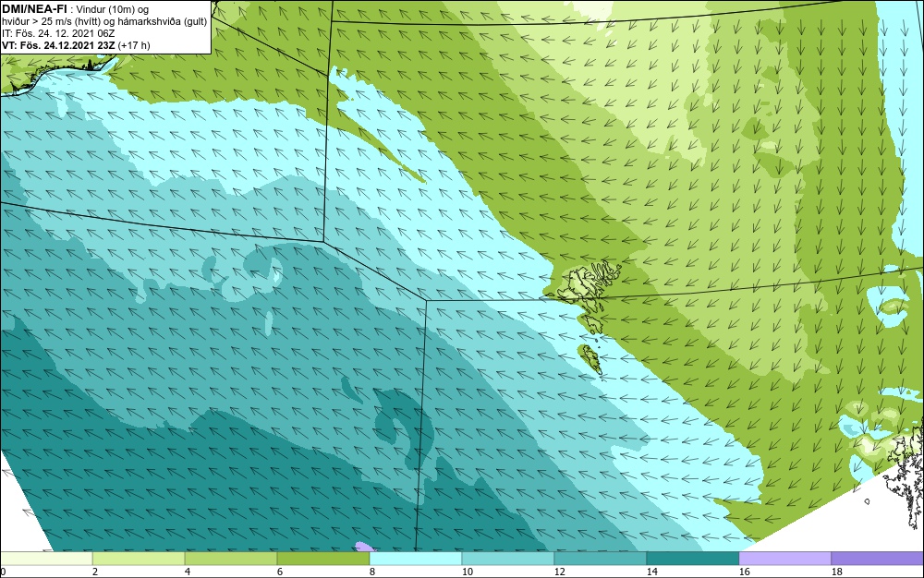924x578 pixels.
Task: Click the 'DMI/NEA-FI' title text
Action: 33,9
